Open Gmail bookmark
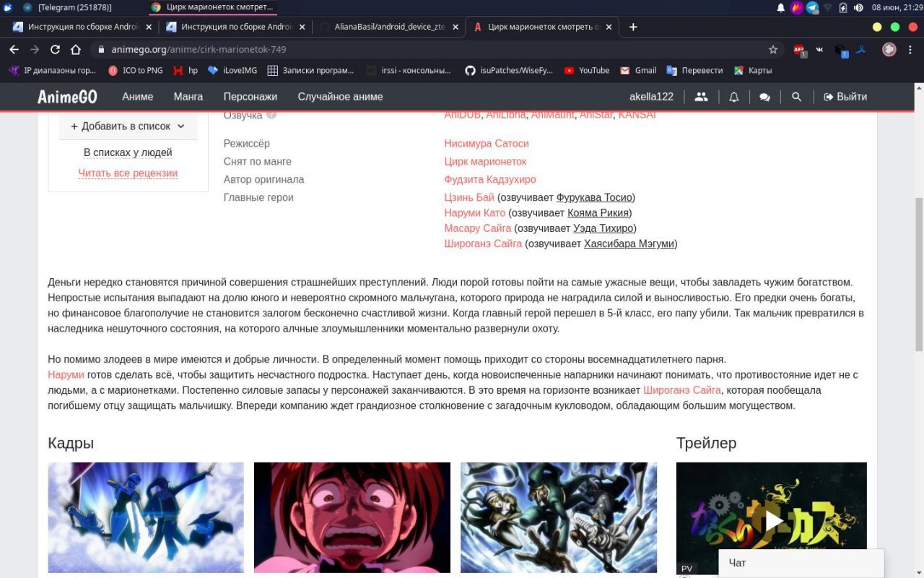This screenshot has width=924, height=578. click(x=638, y=70)
